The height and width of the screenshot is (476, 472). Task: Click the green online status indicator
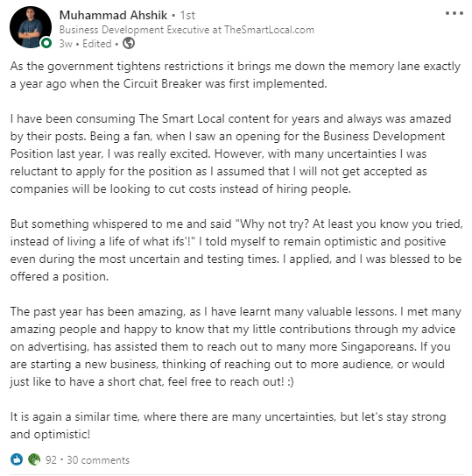coord(46,43)
